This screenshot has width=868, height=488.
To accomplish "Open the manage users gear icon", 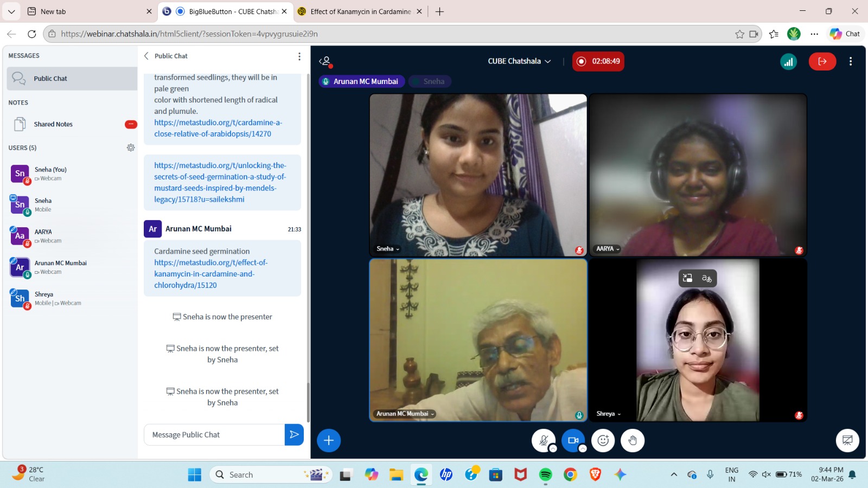I will [131, 147].
